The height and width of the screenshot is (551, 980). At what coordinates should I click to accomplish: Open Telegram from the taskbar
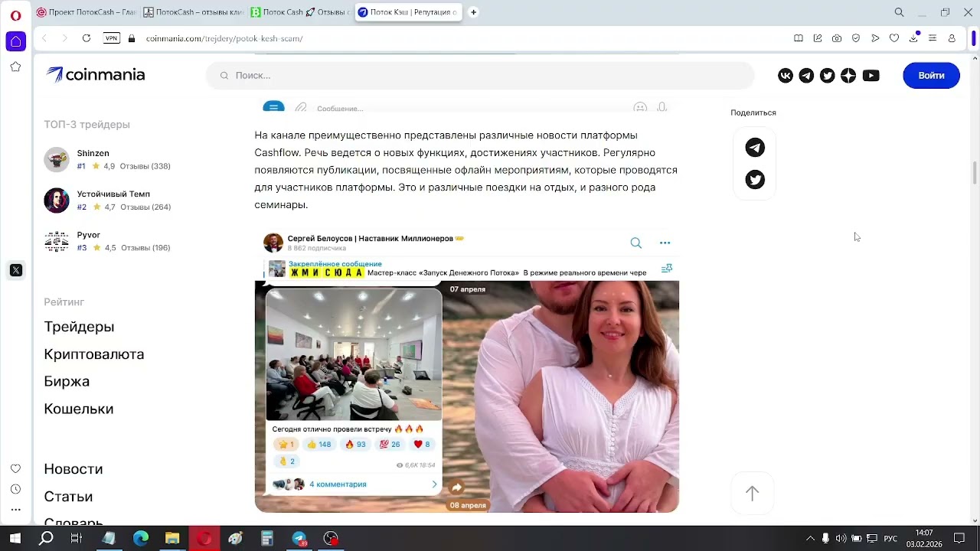(x=299, y=539)
